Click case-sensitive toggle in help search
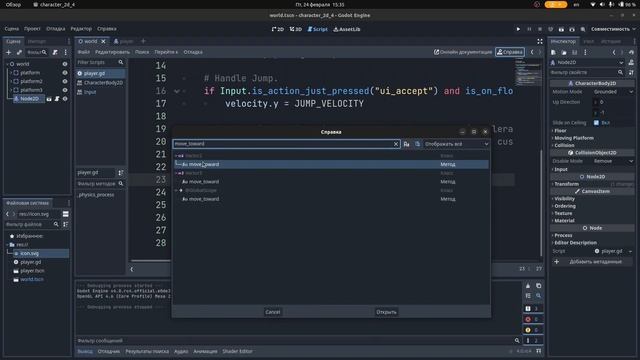 pyautogui.click(x=407, y=144)
